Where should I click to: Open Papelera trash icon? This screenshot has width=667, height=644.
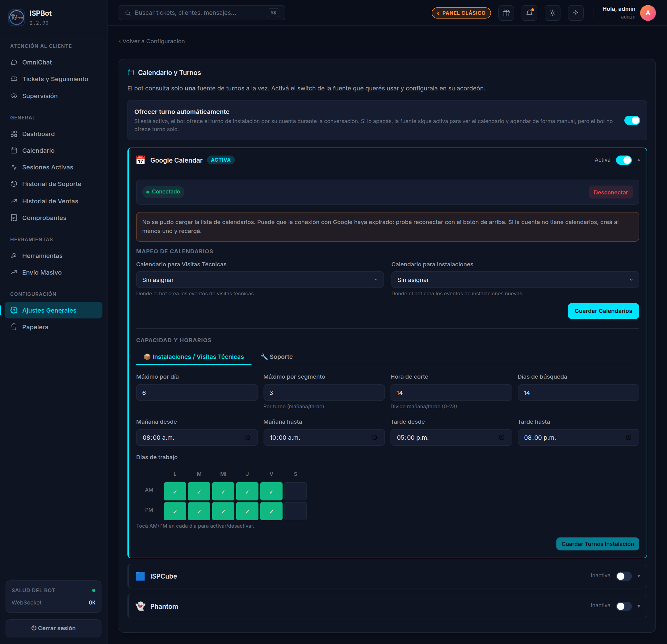tap(14, 327)
